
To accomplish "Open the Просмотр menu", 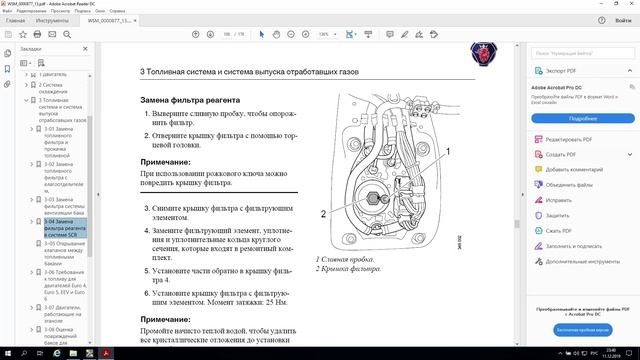I will pos(60,11).
